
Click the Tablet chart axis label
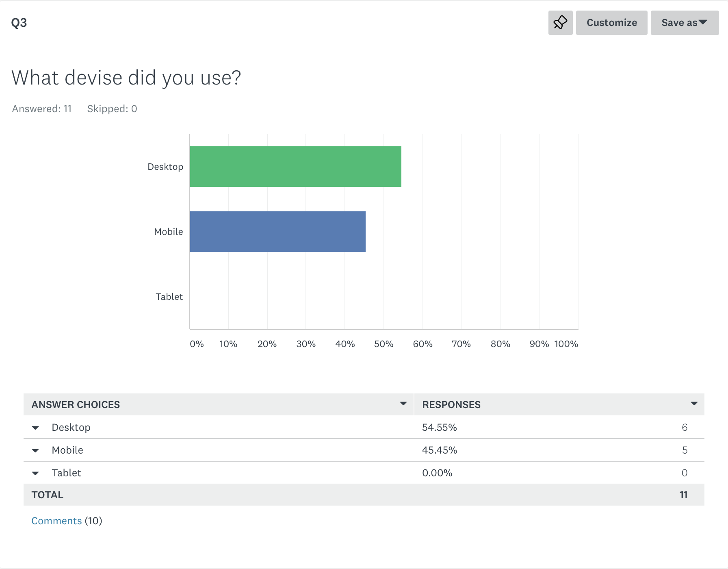[169, 297]
